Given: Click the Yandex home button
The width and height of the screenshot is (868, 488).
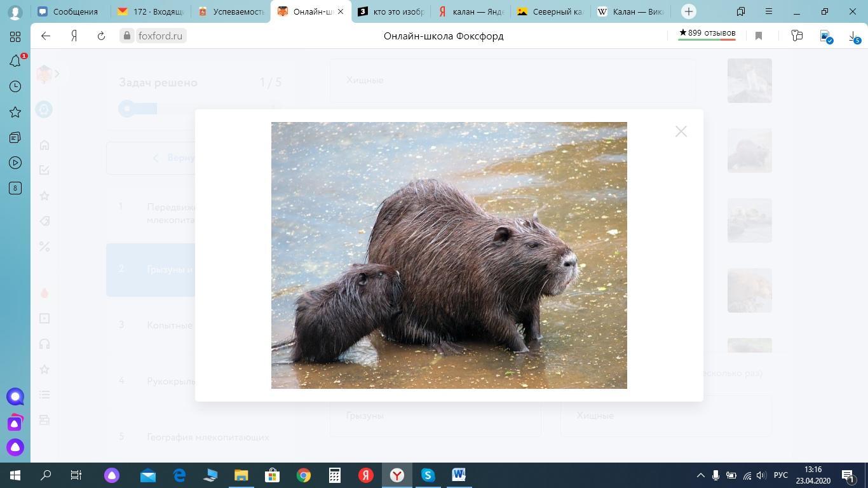Looking at the screenshot, I should coord(74,36).
